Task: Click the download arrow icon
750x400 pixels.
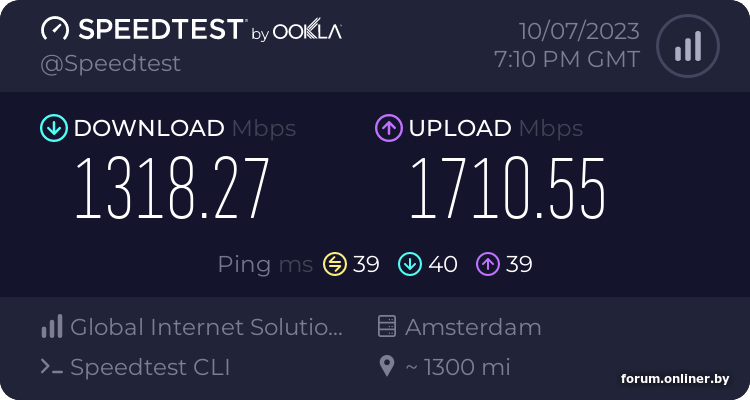Action: tap(53, 128)
